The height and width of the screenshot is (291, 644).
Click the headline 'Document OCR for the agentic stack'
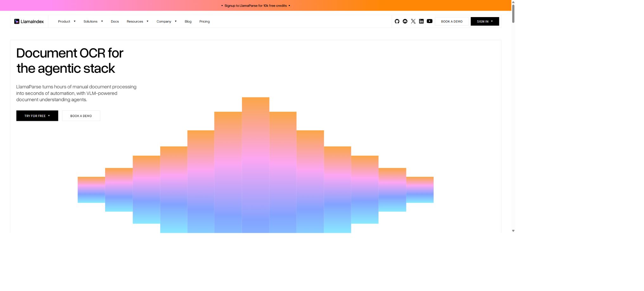click(70, 61)
